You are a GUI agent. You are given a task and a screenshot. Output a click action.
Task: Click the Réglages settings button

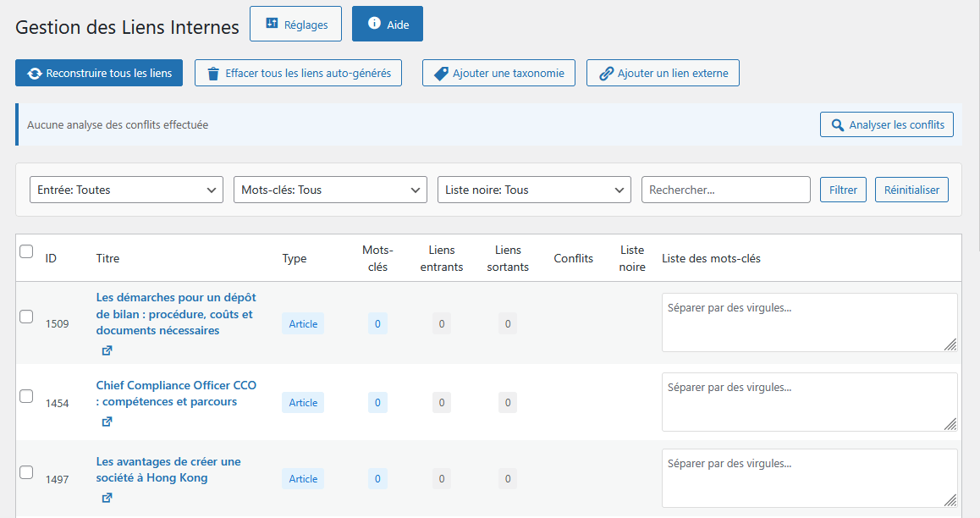[x=295, y=25]
